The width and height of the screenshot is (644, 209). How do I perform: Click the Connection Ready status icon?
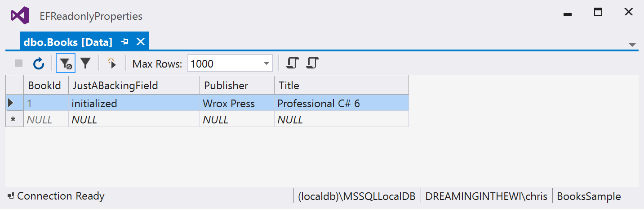(x=11, y=196)
